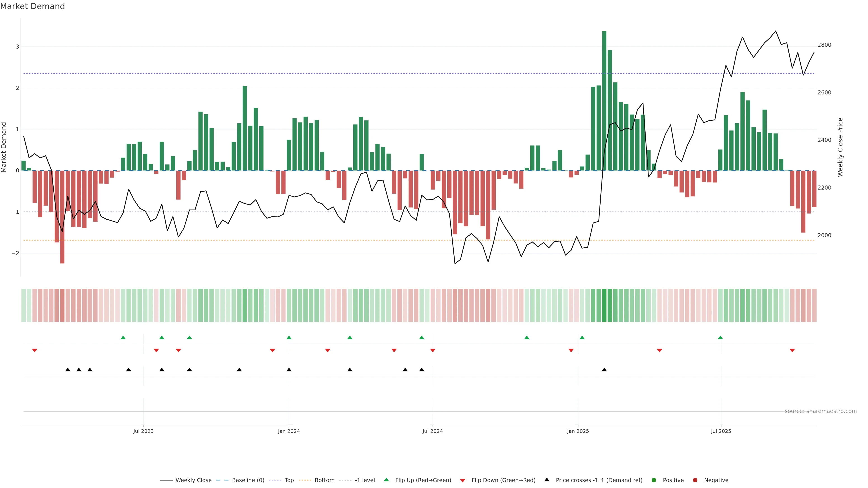Screen dimensions: 868x488
Task: Click the Jan 2024 axis label
Action: pos(289,431)
